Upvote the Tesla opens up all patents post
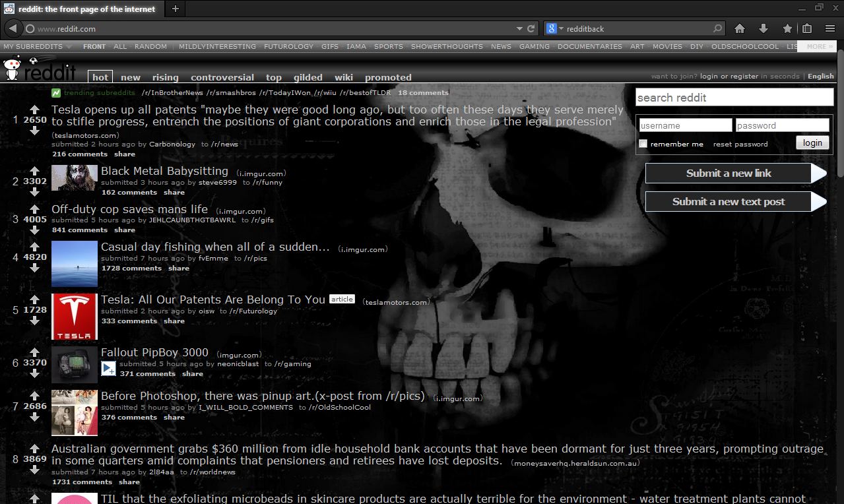844x504 pixels. tap(34, 110)
